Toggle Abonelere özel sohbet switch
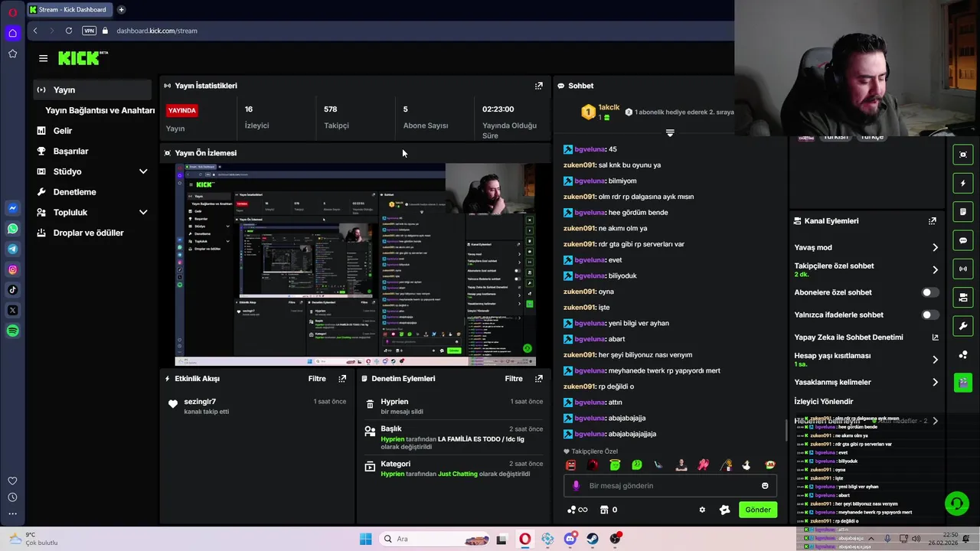This screenshot has width=980, height=551. pos(929,292)
